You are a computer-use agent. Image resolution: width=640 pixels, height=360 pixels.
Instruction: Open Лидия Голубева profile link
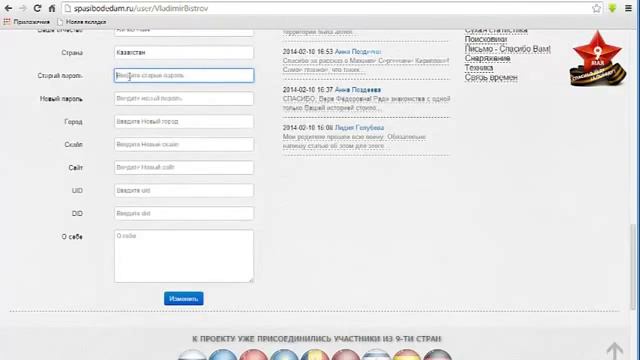click(359, 128)
